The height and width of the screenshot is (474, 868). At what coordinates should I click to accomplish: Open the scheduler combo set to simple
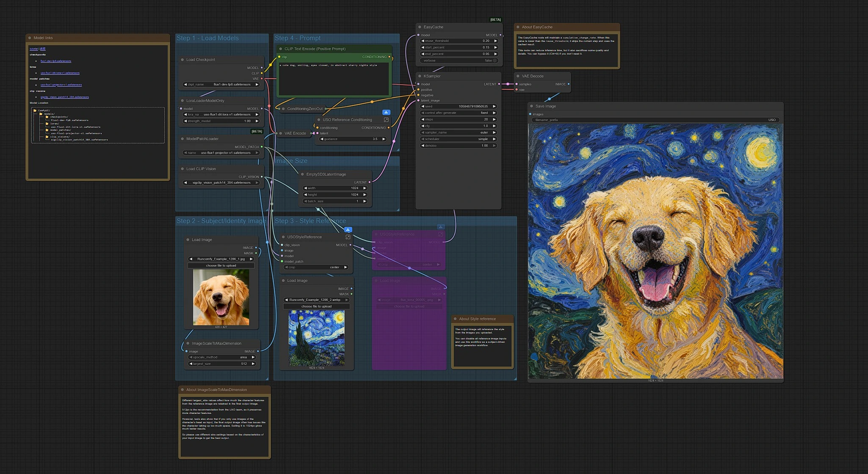coord(459,139)
